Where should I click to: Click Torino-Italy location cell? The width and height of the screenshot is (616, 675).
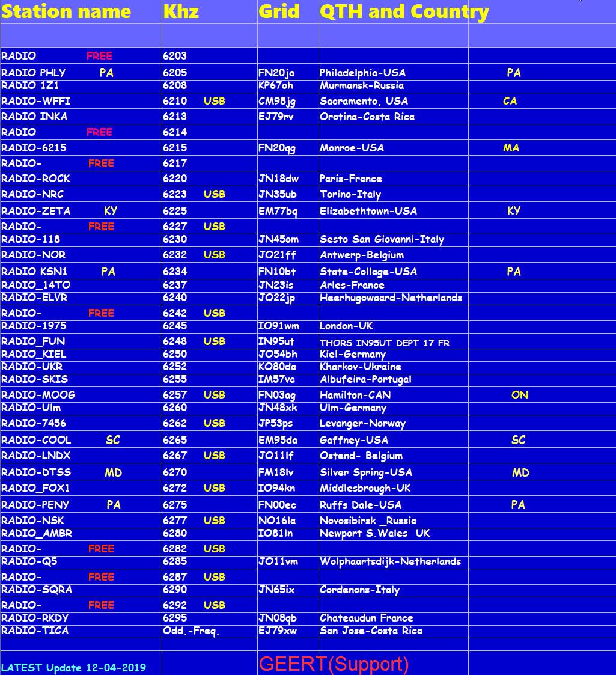pyautogui.click(x=350, y=194)
